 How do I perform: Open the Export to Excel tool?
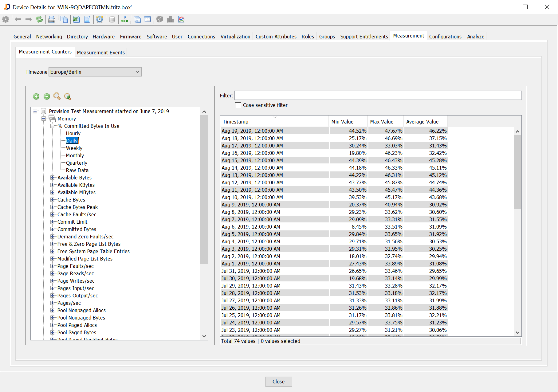click(x=76, y=19)
